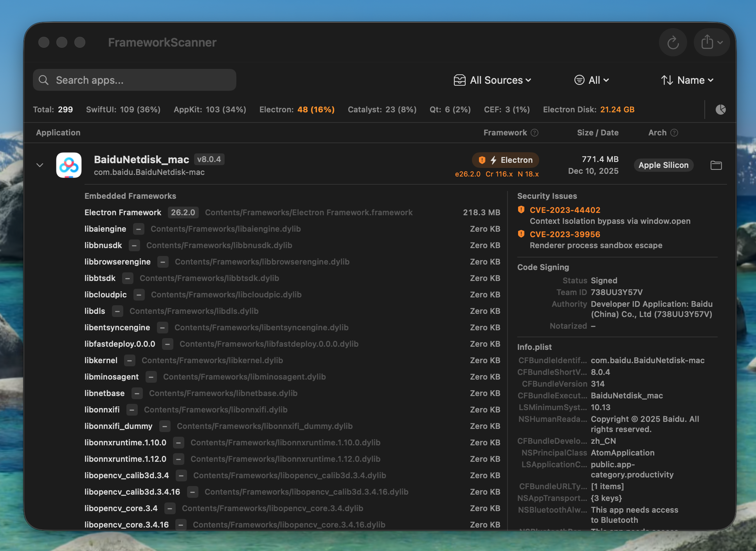Click the warning shield next to CVE-2023-44402
Viewport: 756px width, 551px height.
coord(521,210)
